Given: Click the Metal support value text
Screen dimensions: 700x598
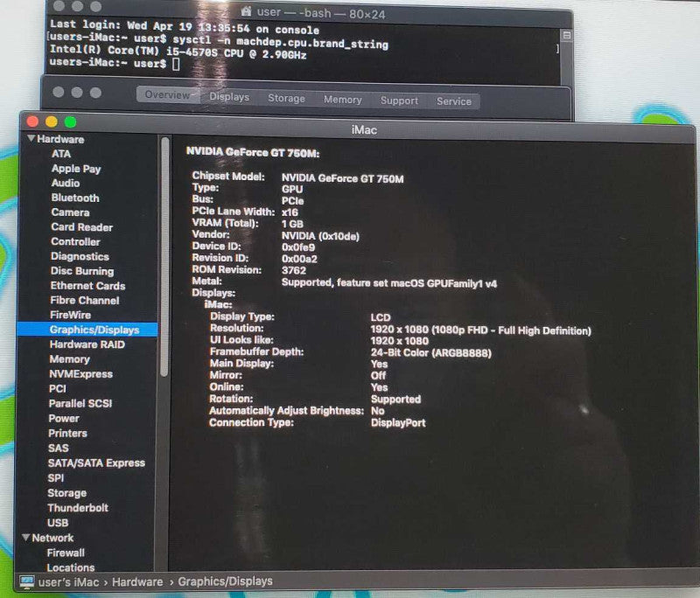Looking at the screenshot, I should point(389,283).
